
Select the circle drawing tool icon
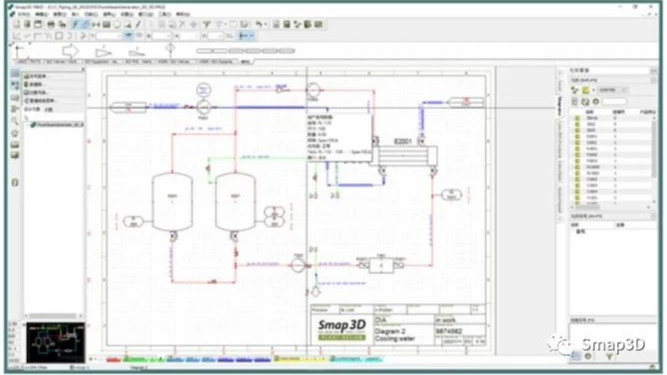tap(117, 24)
